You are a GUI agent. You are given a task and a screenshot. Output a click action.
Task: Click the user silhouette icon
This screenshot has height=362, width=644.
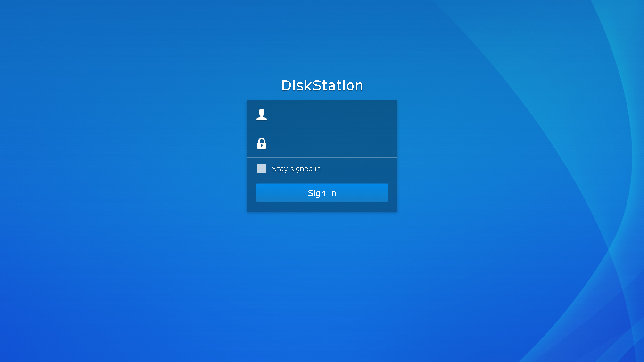262,115
